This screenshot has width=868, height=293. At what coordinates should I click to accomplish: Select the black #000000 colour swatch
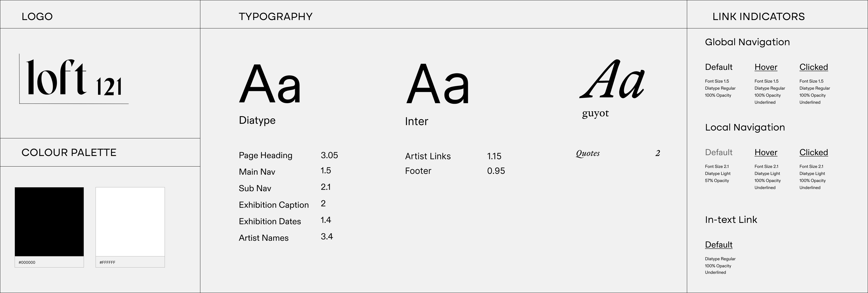coord(49,222)
